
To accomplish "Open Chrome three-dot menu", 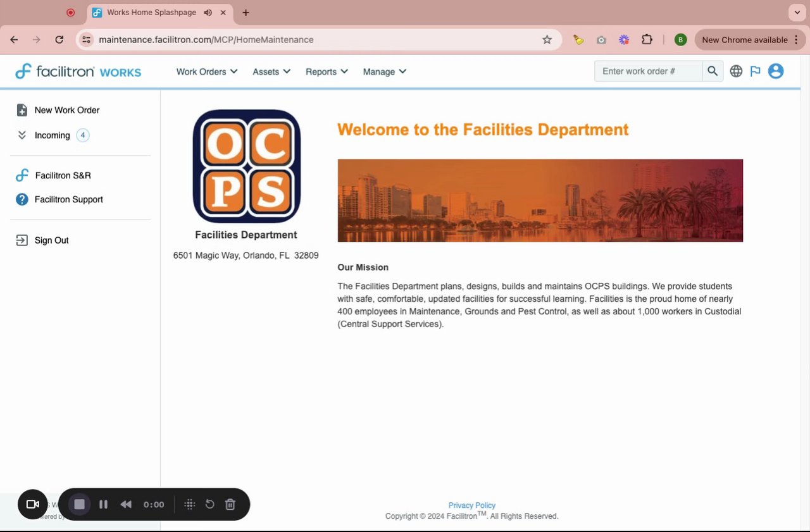I will pyautogui.click(x=796, y=40).
